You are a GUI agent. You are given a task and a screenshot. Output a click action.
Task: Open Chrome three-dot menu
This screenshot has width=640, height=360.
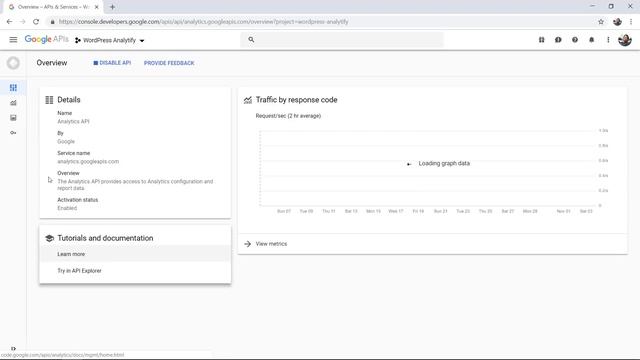pos(631,22)
